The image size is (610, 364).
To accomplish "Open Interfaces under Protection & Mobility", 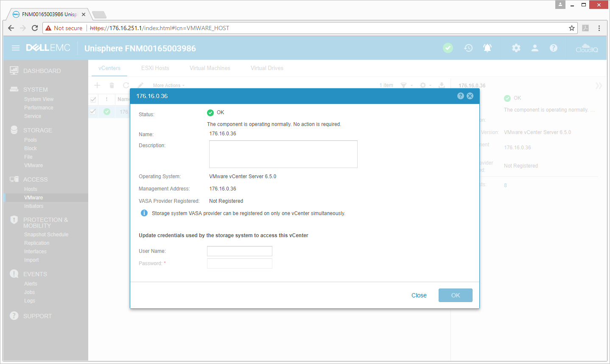I will click(x=35, y=252).
